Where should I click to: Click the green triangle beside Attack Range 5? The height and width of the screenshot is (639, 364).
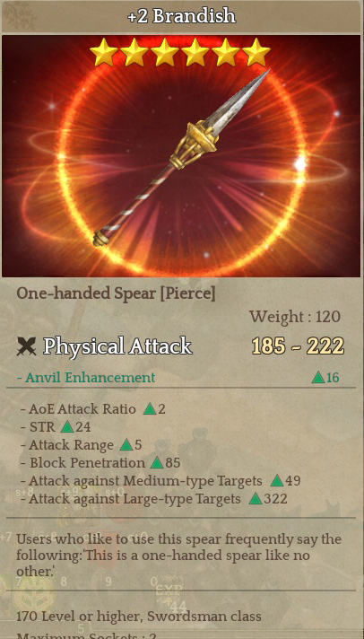pos(126,444)
